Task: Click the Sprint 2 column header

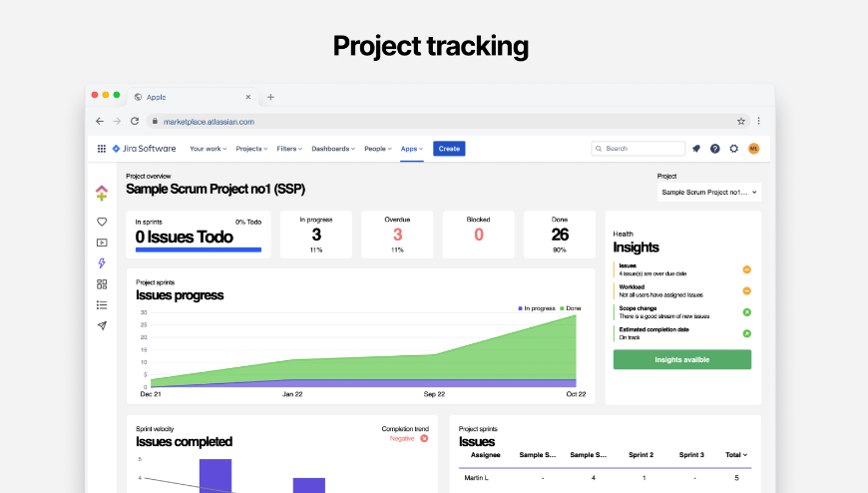Action: point(642,455)
